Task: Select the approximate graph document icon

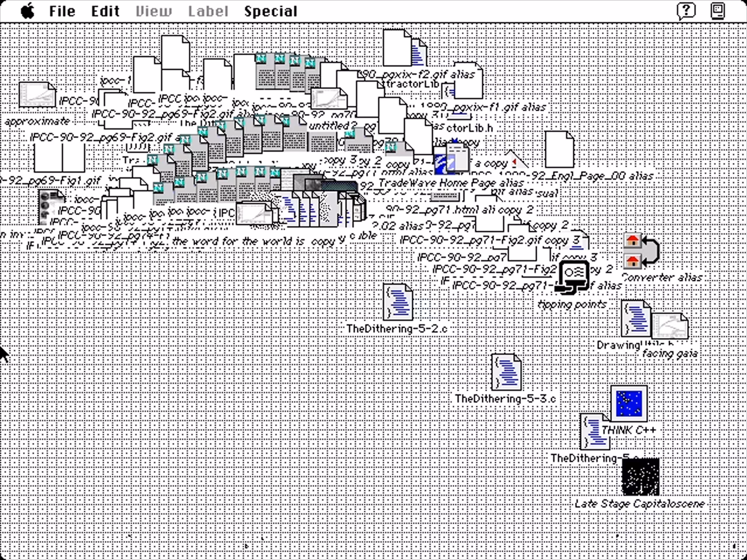Action: (37, 95)
